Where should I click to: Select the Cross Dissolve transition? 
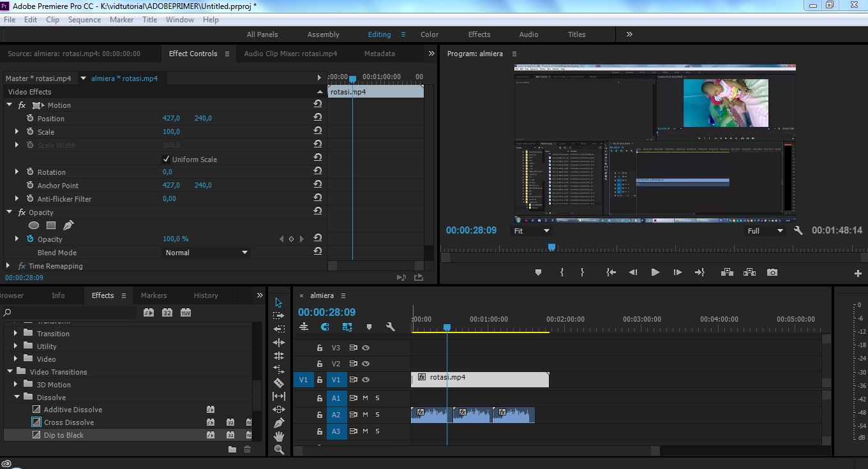(69, 422)
